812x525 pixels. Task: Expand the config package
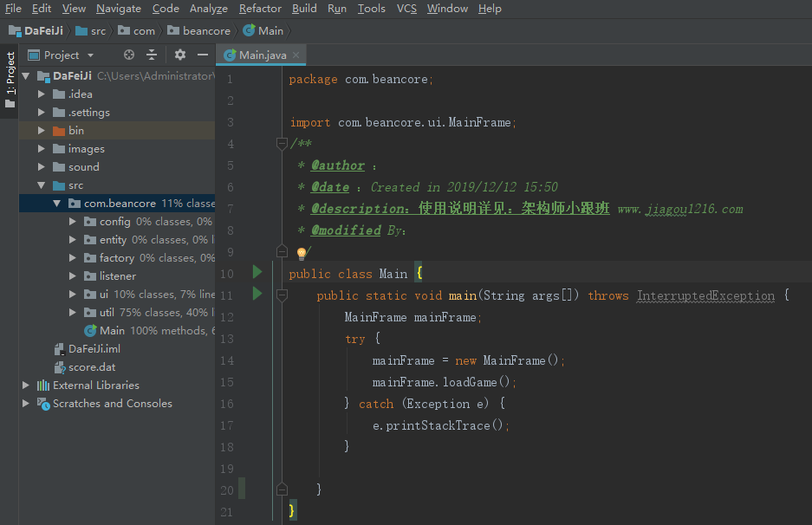[x=73, y=222]
